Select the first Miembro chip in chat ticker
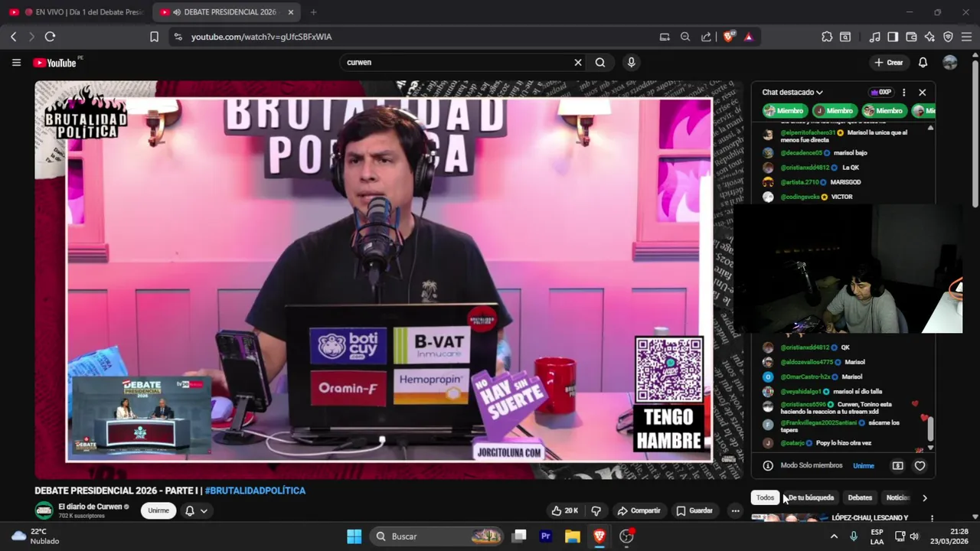980x551 pixels. pyautogui.click(x=784, y=111)
